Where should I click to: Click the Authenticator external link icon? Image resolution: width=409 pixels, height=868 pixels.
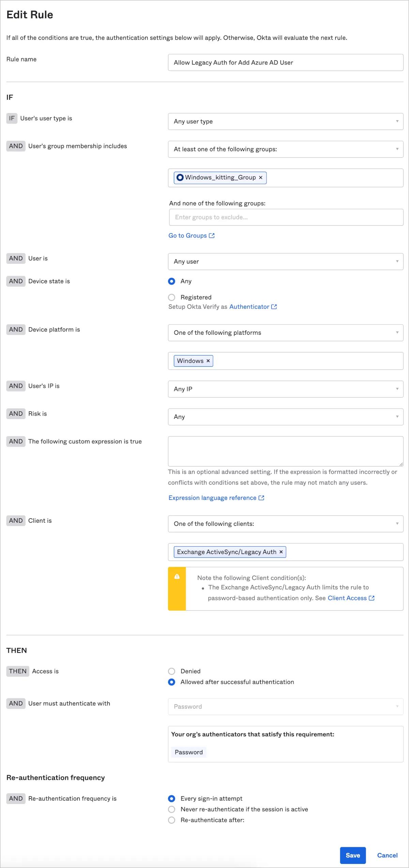274,306
